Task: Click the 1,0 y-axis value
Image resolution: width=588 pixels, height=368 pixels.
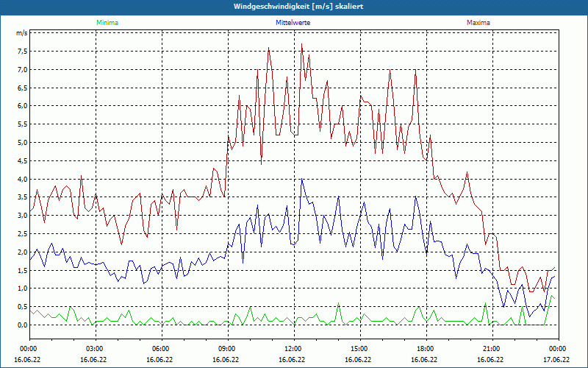Action: [23, 289]
